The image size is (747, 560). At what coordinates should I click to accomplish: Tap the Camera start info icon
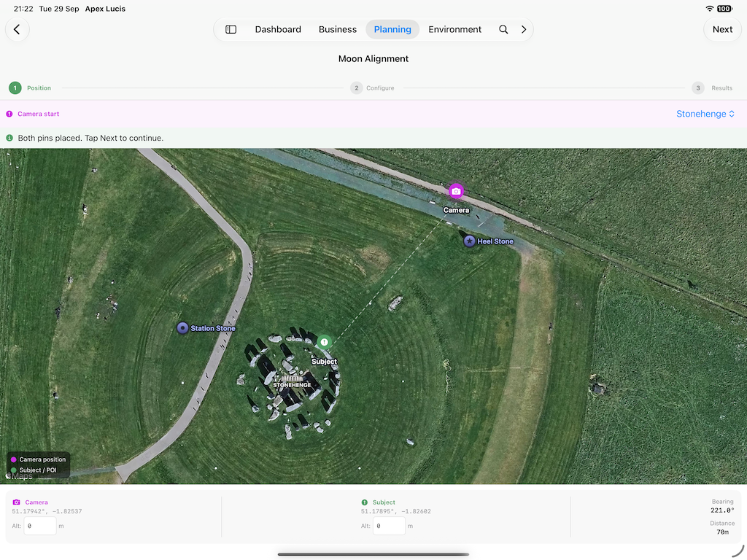click(9, 114)
